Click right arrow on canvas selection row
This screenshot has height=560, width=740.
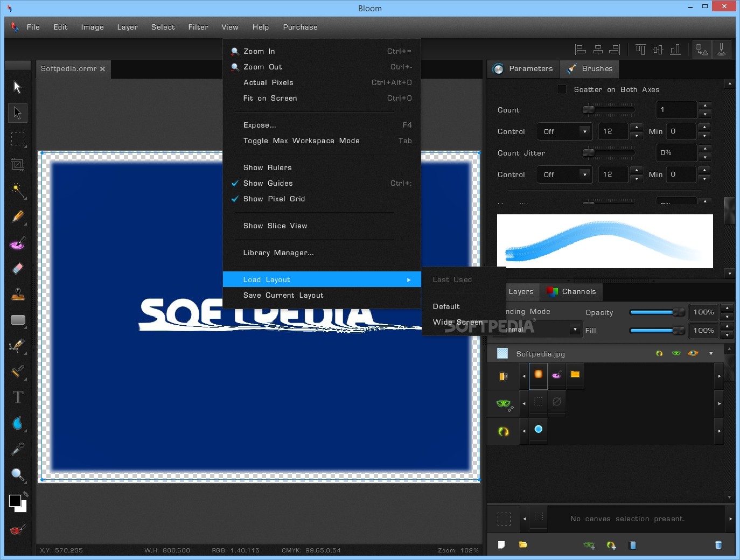[730, 519]
